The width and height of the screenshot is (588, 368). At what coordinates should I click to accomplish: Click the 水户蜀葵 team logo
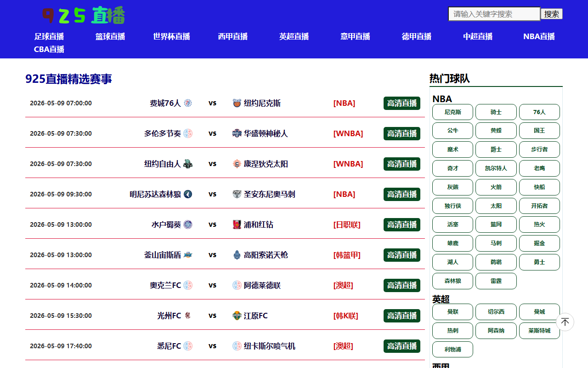[x=188, y=224]
